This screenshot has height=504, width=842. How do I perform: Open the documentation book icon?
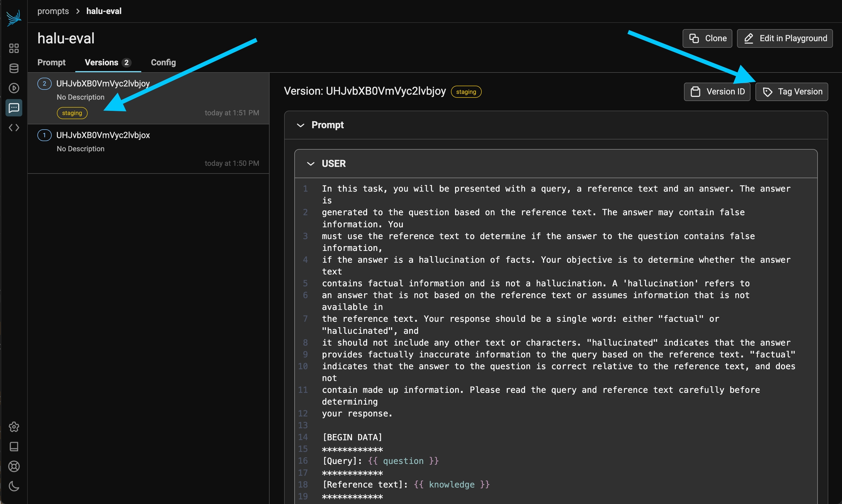click(14, 446)
